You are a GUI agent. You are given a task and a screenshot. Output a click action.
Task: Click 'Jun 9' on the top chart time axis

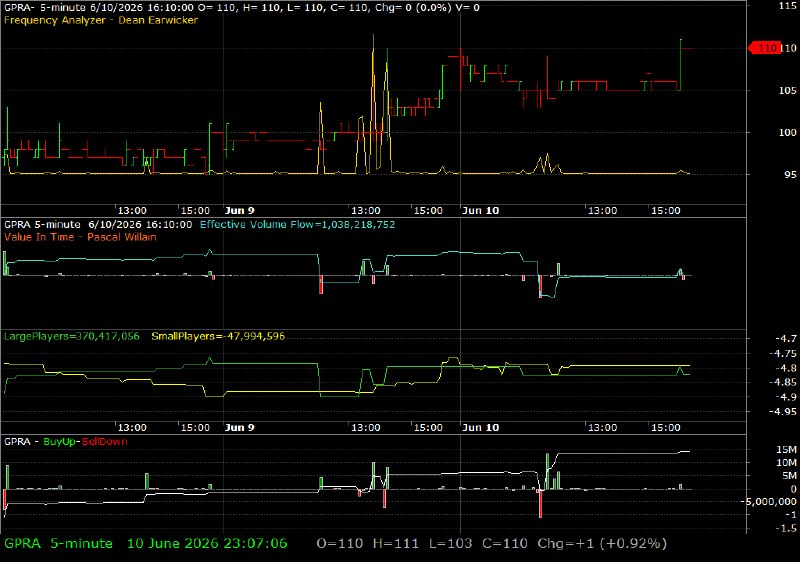(240, 211)
